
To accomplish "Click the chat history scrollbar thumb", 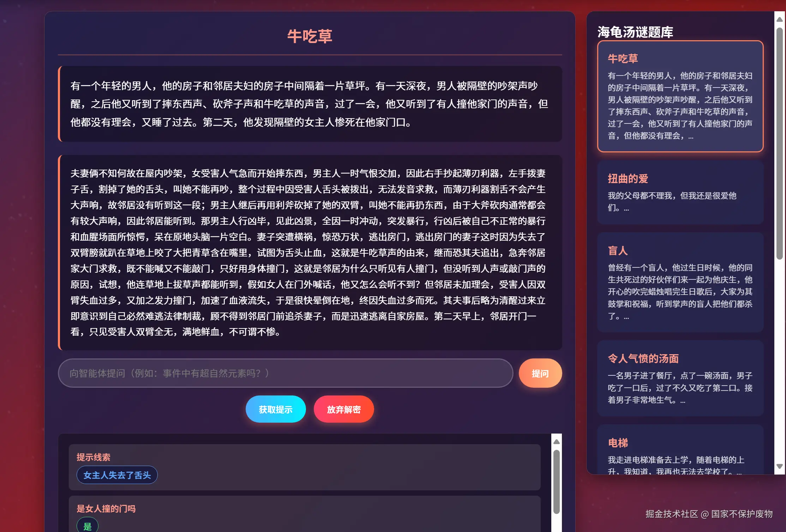I will click(557, 482).
